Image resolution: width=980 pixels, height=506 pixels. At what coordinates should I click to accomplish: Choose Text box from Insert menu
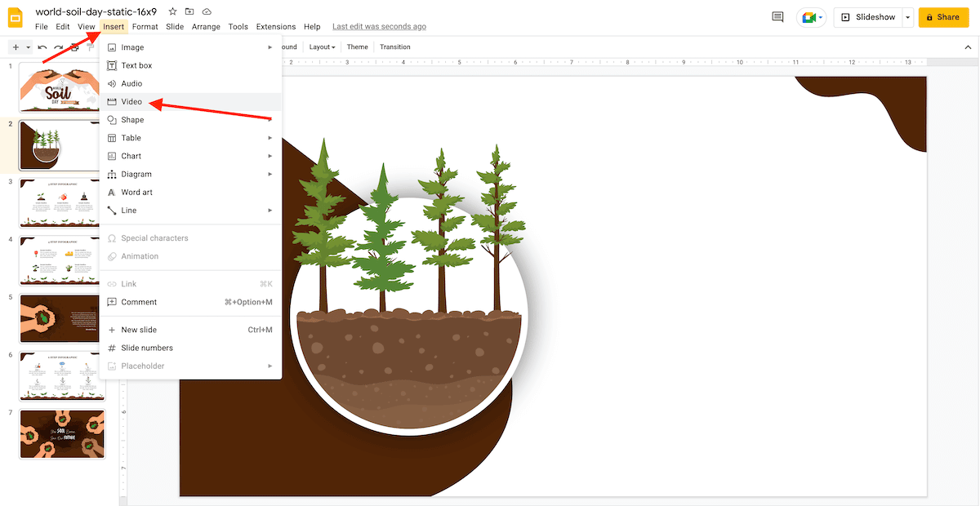coord(190,65)
